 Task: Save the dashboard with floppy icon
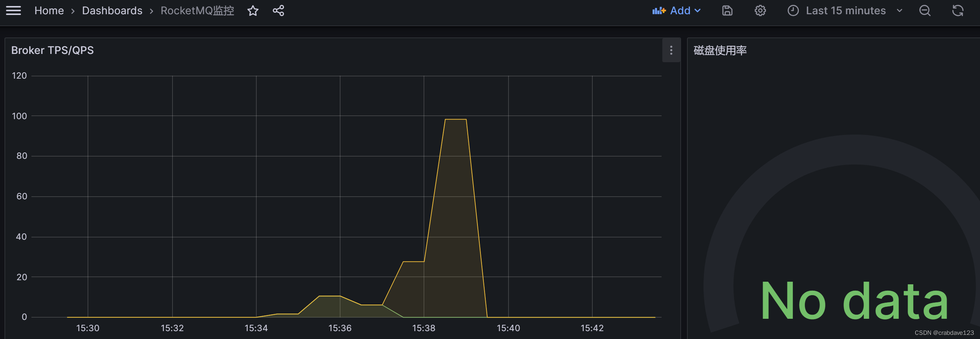[x=727, y=10]
